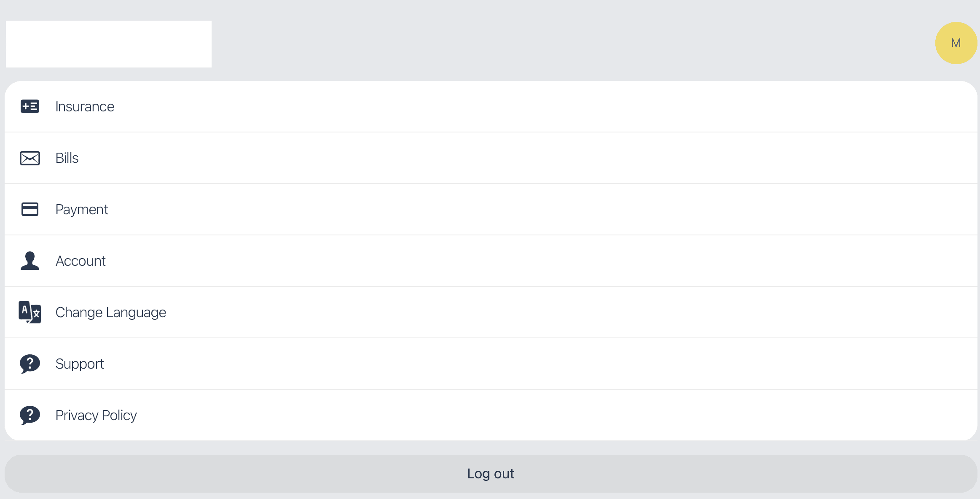This screenshot has height=499, width=980.
Task: Select the Bills menu entry
Action: (67, 158)
